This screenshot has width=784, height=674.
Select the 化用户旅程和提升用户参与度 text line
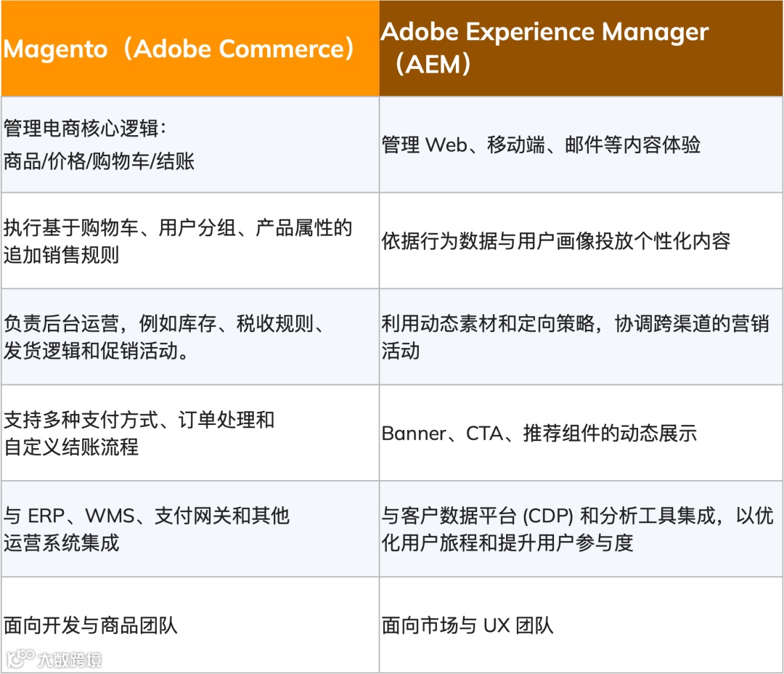(507, 543)
